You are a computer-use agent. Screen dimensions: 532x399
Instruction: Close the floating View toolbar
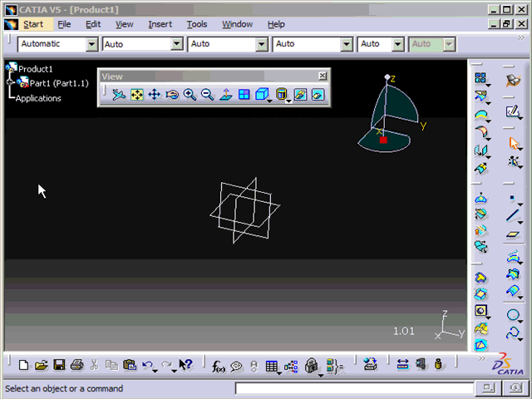(323, 76)
